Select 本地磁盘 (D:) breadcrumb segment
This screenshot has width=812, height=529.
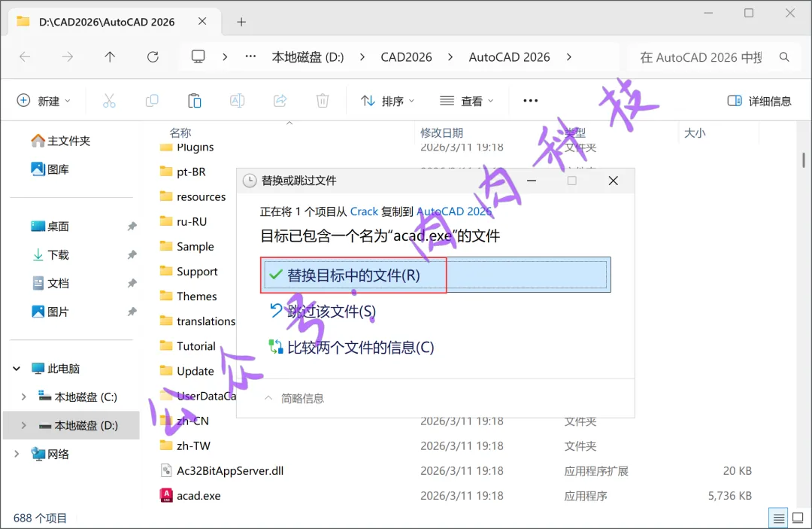[308, 57]
